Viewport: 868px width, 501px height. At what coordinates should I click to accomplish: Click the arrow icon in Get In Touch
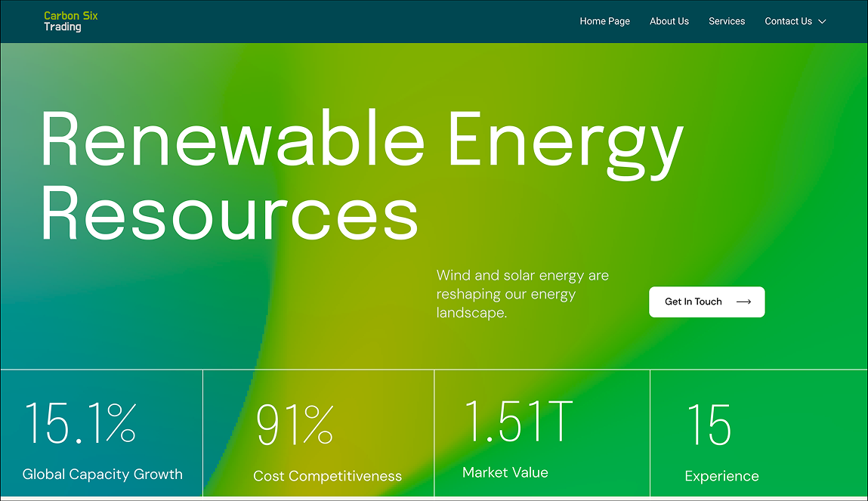[x=743, y=302]
